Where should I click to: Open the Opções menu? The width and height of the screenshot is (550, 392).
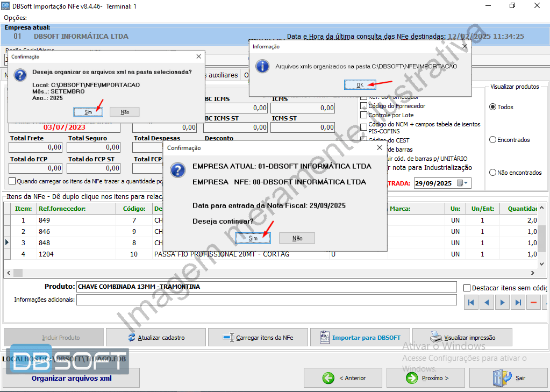point(15,18)
